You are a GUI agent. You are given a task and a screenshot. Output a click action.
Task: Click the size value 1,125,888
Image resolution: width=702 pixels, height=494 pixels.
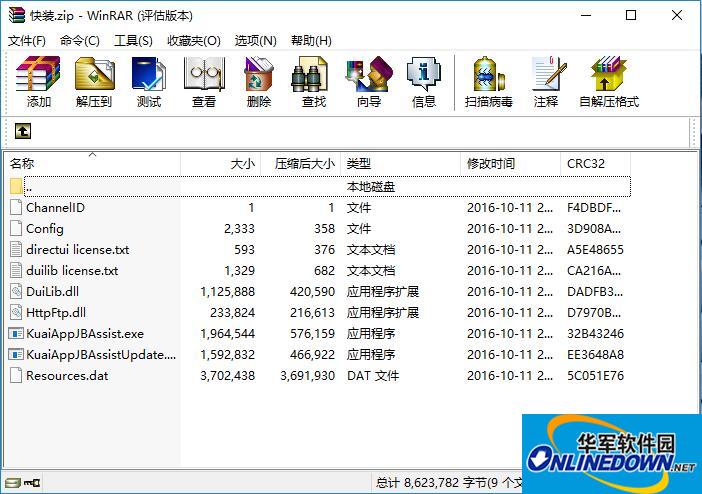(x=227, y=292)
